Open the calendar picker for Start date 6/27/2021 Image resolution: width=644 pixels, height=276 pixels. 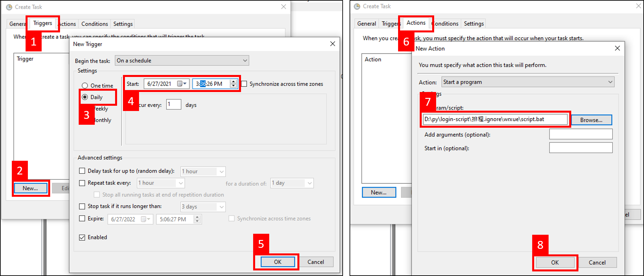click(182, 84)
